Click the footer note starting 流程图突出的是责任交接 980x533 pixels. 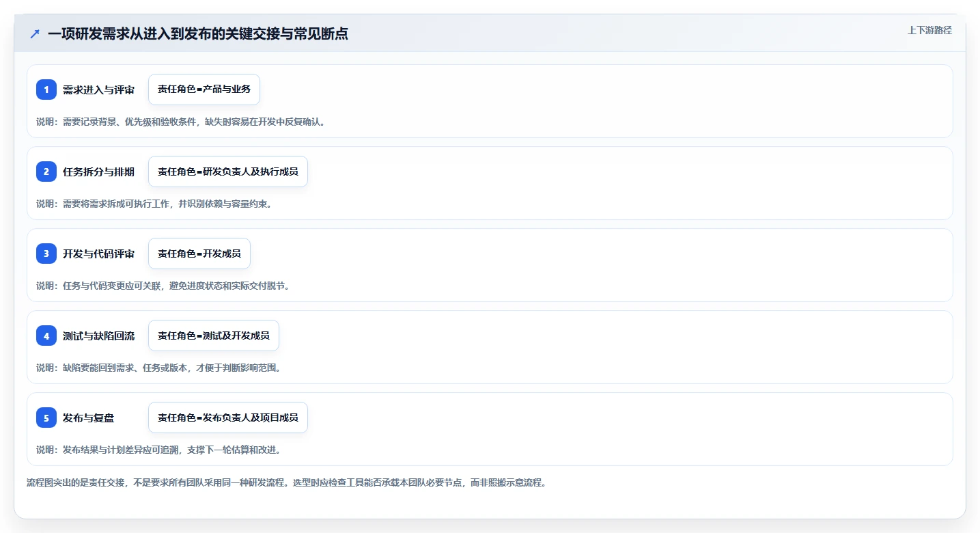point(286,482)
